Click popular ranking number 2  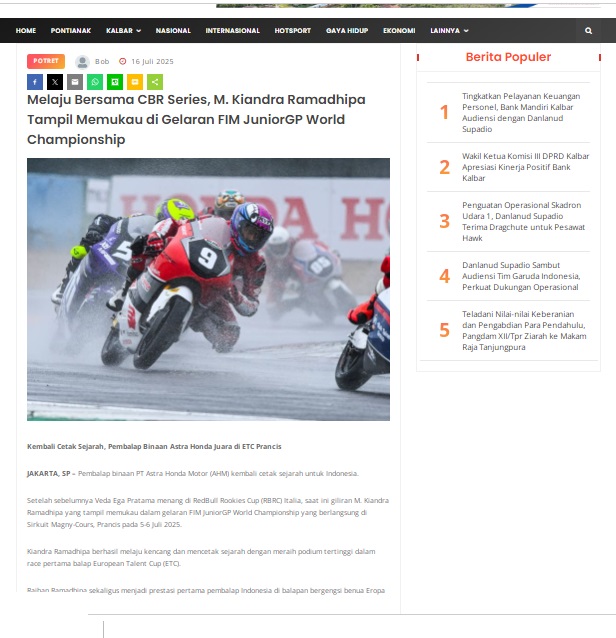click(x=444, y=167)
